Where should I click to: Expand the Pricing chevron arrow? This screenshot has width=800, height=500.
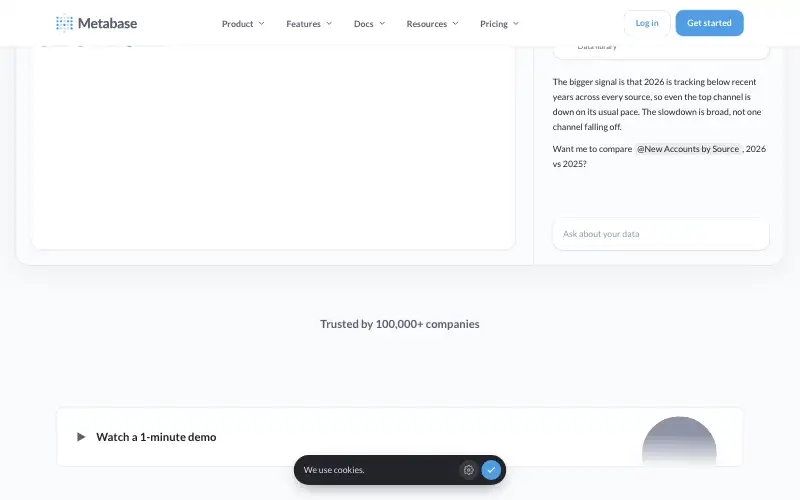tap(516, 23)
